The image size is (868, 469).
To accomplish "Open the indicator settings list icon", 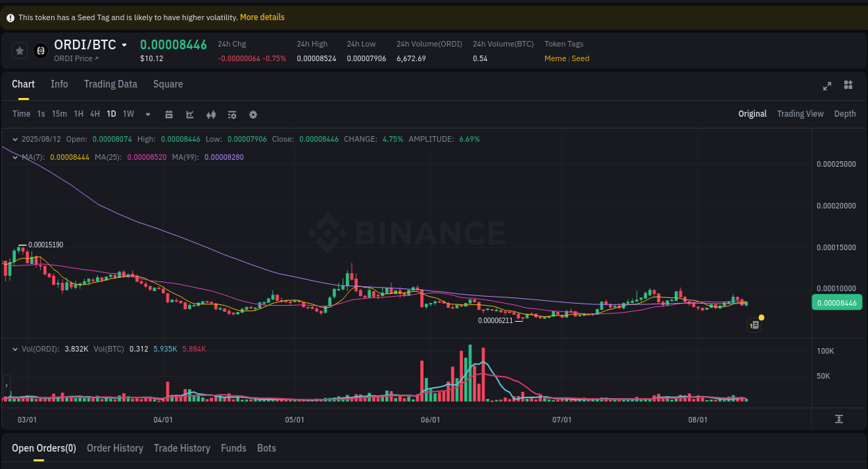I will tap(231, 114).
